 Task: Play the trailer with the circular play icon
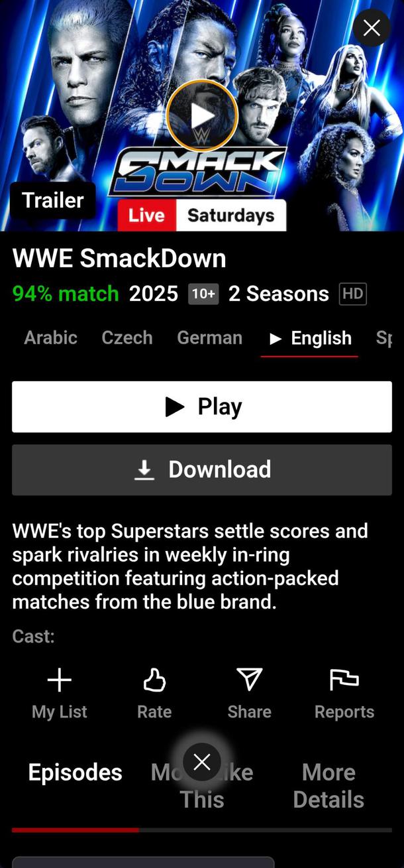point(202,116)
